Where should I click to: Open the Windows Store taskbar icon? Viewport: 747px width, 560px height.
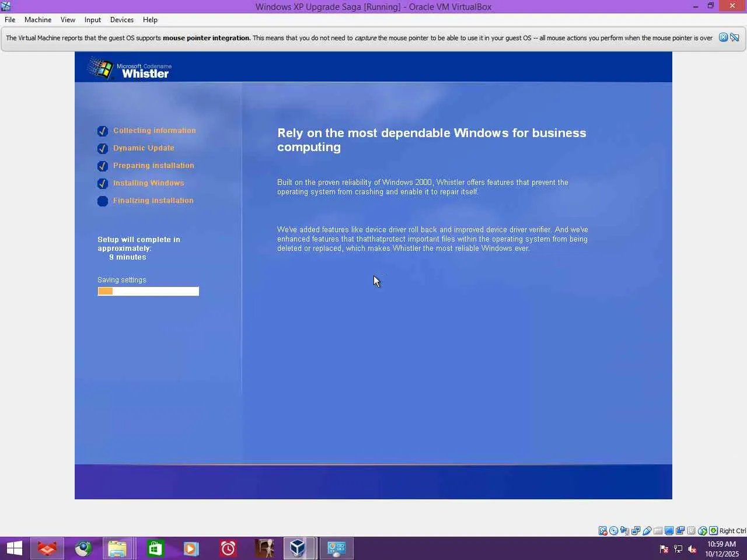[155, 548]
